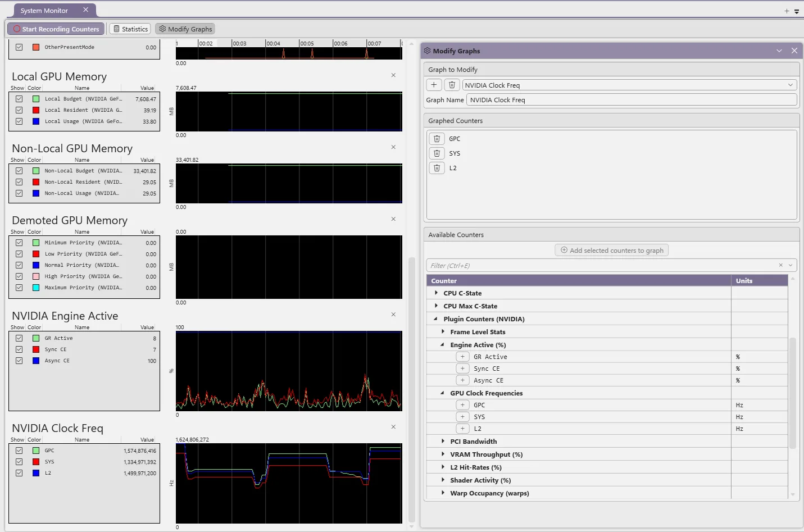The width and height of the screenshot is (804, 532).
Task: Add Async CE counter with plus icon
Action: click(462, 380)
